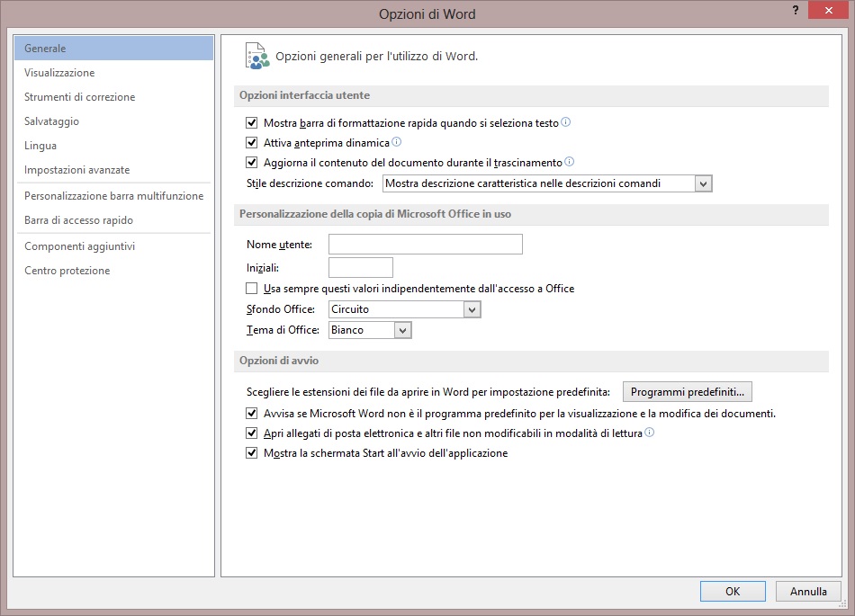Toggle 'Aggiorna il contenuto del documento' checkbox
The height and width of the screenshot is (616, 855).
(251, 162)
